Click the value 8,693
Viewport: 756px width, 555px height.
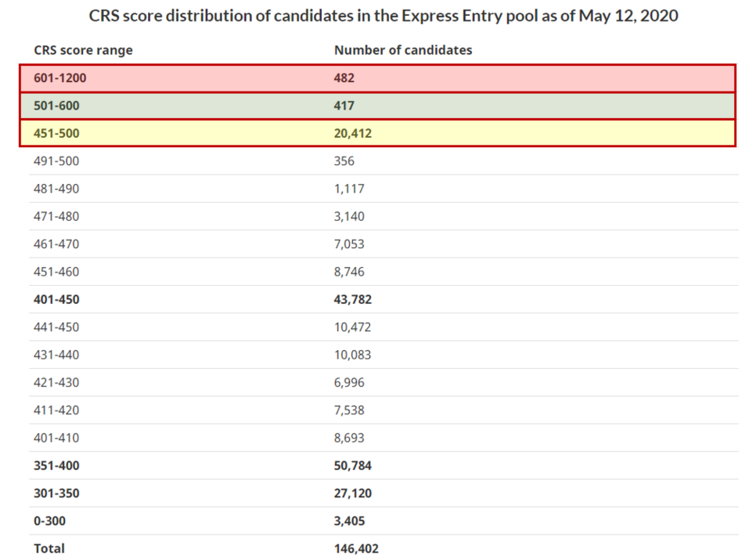coord(349,438)
